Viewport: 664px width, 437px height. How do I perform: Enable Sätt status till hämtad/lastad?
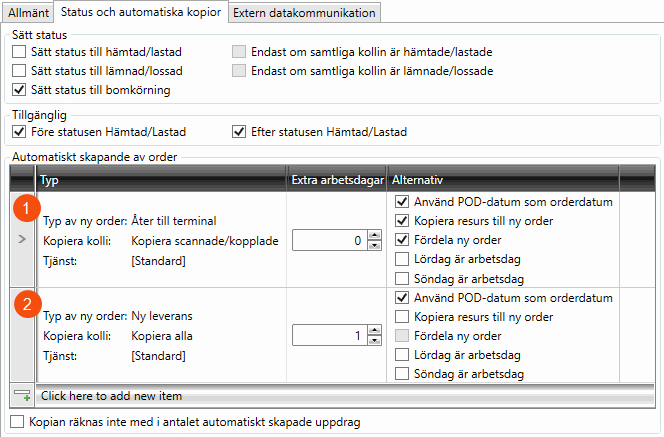click(19, 51)
